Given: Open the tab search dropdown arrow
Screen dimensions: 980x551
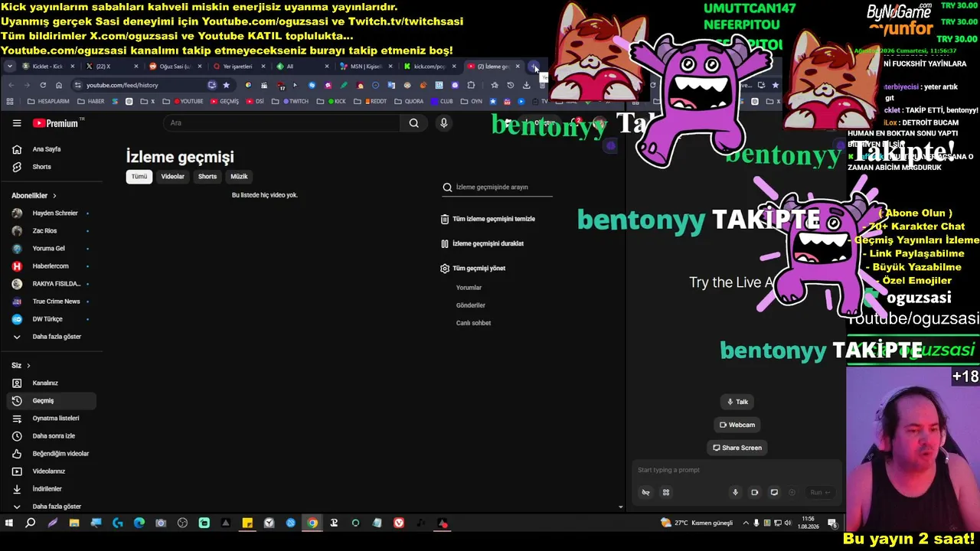Looking at the screenshot, I should click(x=9, y=67).
